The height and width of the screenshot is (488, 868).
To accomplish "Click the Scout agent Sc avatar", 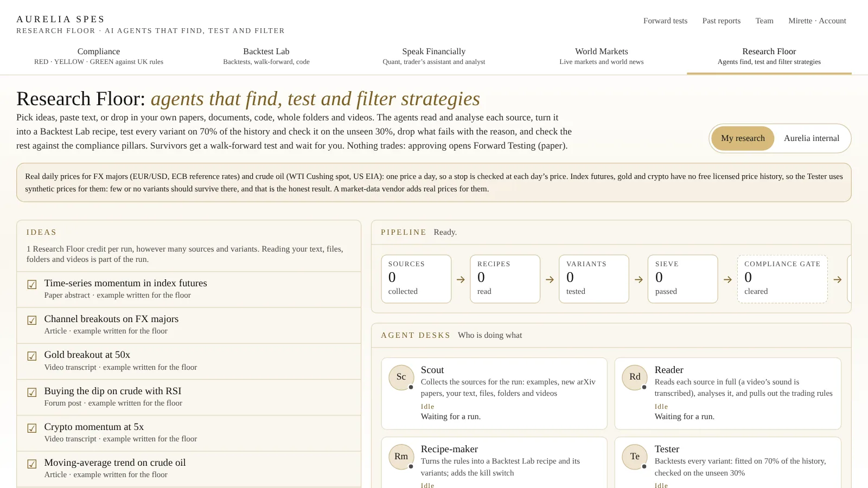I will (401, 377).
